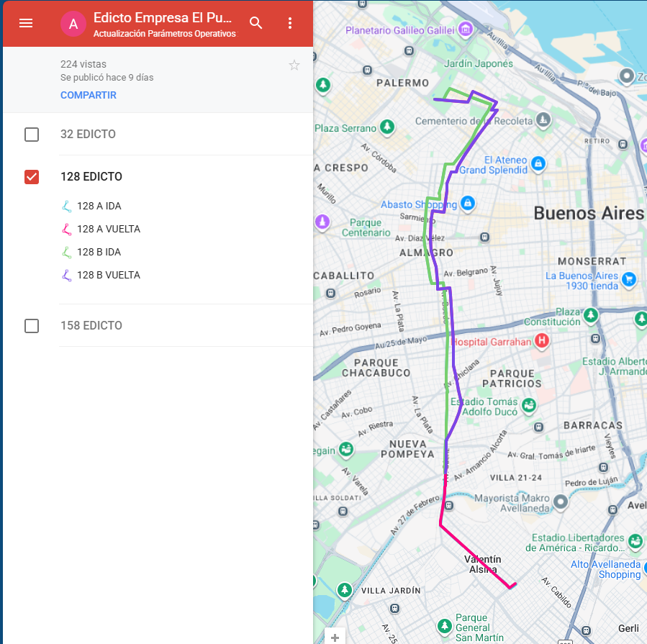Click the Jardín Japonés label
647x644 pixels.
(x=479, y=63)
